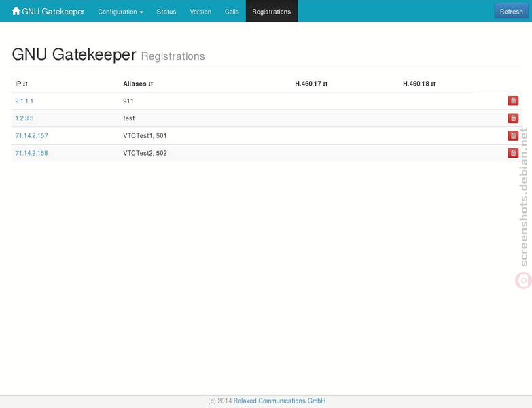This screenshot has height=408, width=532.
Task: Refresh the registrations list
Action: click(x=512, y=12)
